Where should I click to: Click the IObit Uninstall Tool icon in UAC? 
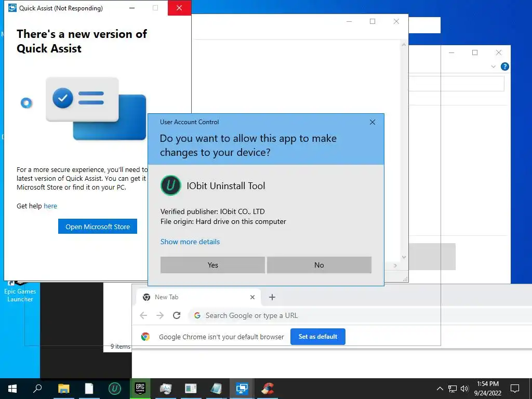coord(170,185)
